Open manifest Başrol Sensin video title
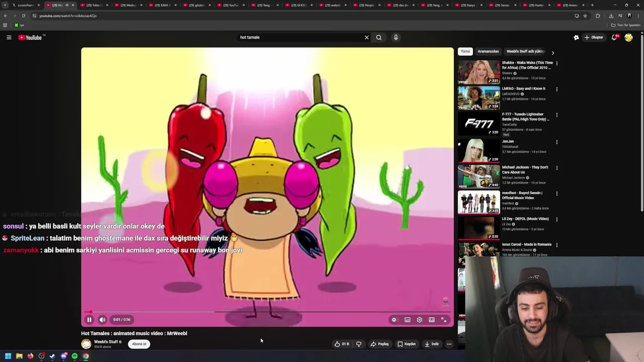644x362 pixels. (x=522, y=195)
